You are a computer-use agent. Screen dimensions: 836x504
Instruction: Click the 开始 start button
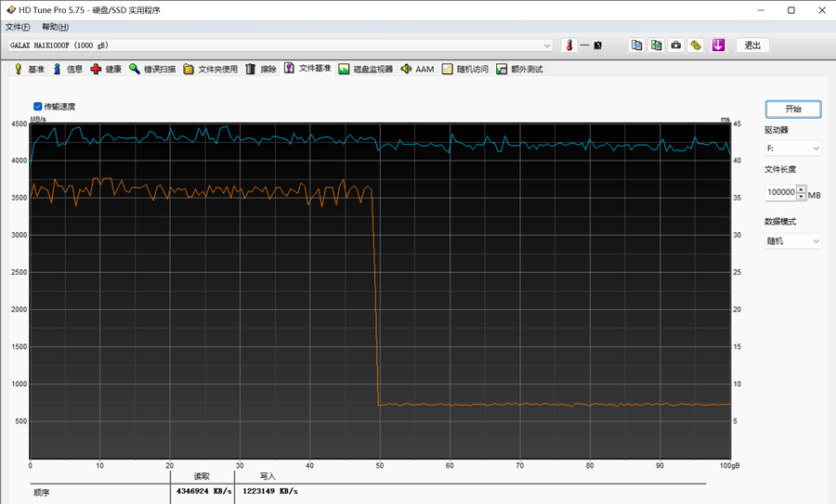[793, 109]
